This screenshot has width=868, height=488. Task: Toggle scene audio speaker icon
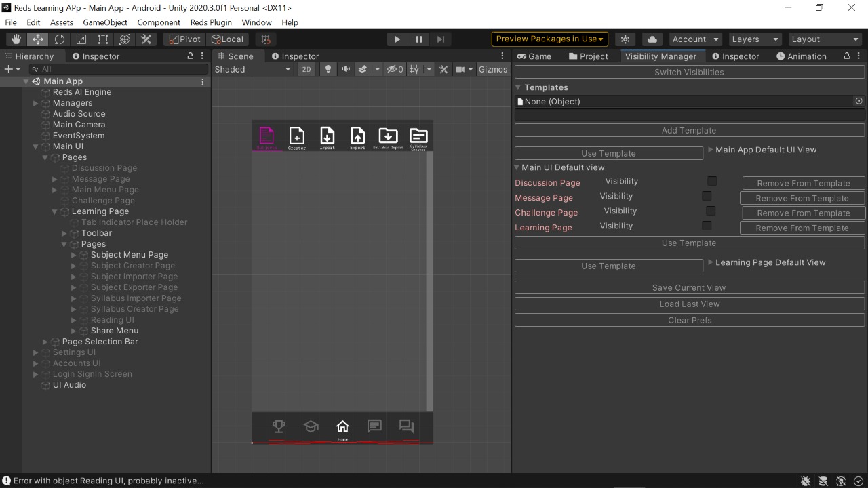pyautogui.click(x=346, y=69)
